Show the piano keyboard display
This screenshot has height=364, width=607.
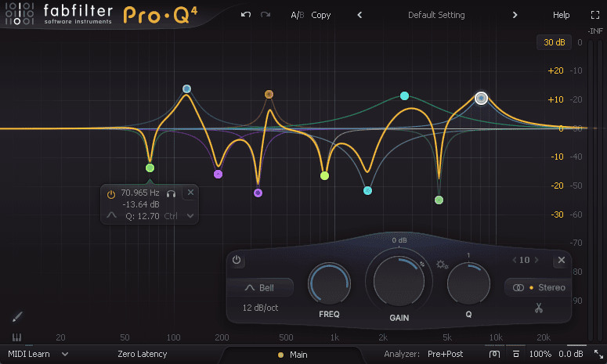pyautogui.click(x=16, y=337)
